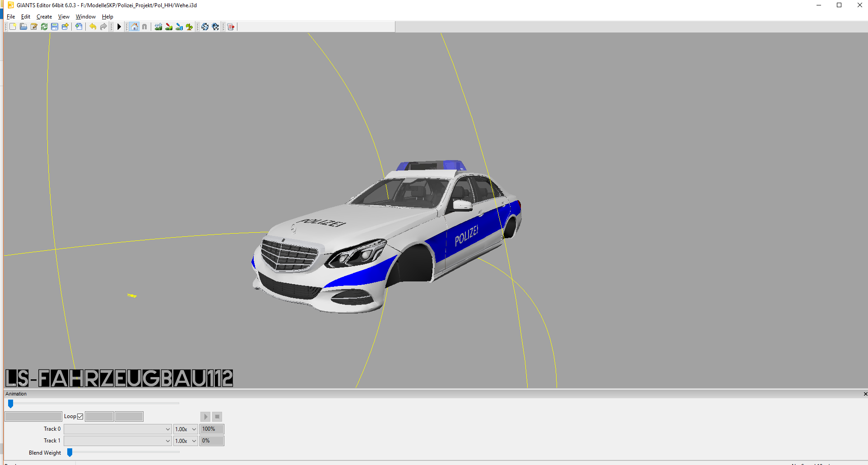
Task: Close the GIANTS Editor window
Action: point(859,5)
